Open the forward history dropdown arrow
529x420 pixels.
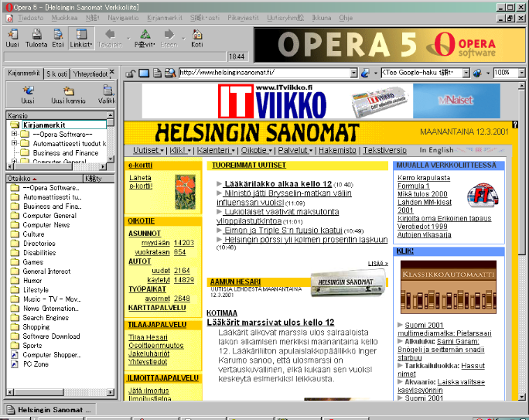point(184,39)
